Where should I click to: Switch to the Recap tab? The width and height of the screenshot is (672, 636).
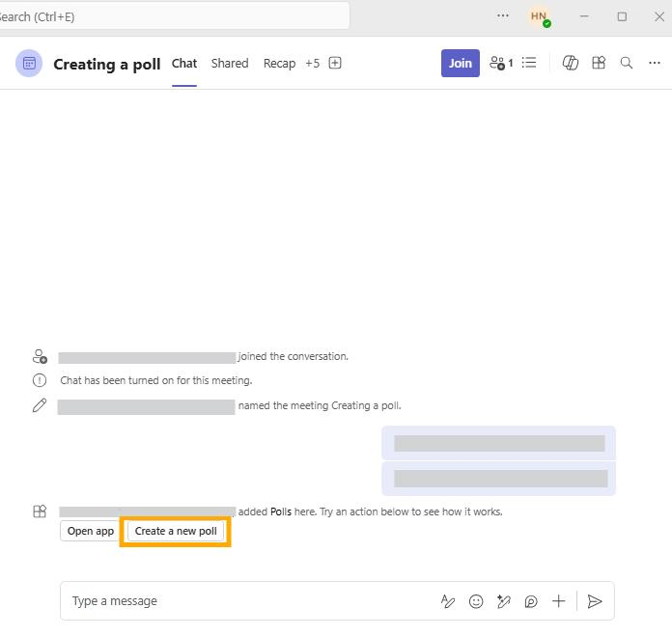279,64
